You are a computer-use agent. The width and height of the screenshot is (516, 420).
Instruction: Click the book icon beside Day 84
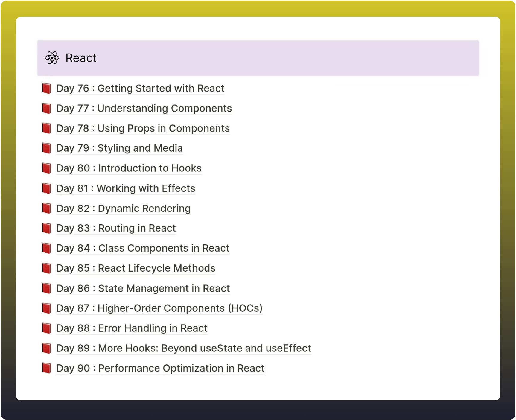(x=46, y=248)
